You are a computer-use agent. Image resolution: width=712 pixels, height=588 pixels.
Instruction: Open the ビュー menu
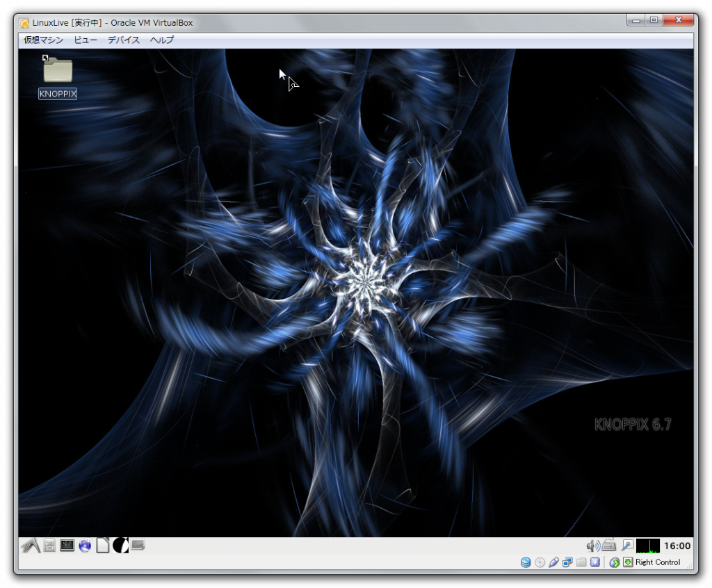coord(86,40)
